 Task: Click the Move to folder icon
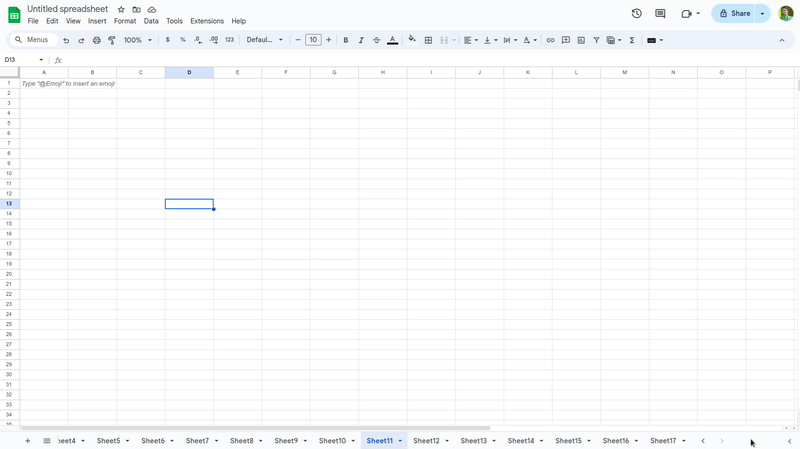[136, 10]
